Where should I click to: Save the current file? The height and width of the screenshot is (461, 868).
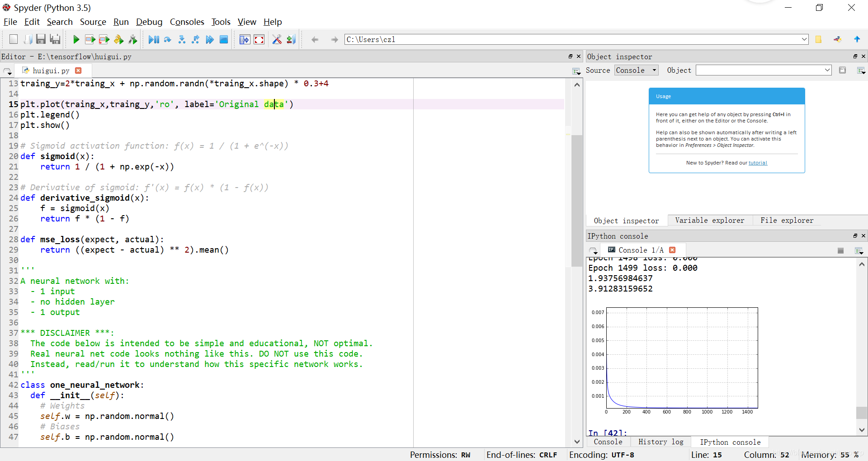[x=41, y=40]
